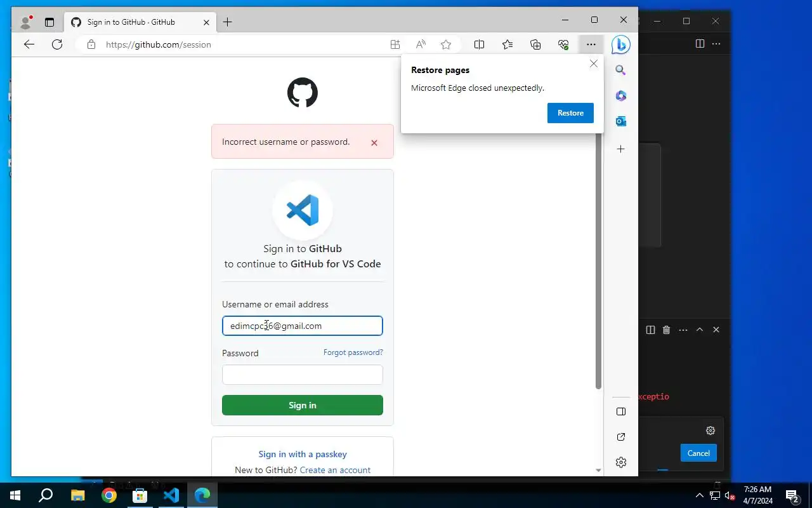Open VS Code notification settings gear
This screenshot has height=508, width=812.
(710, 431)
